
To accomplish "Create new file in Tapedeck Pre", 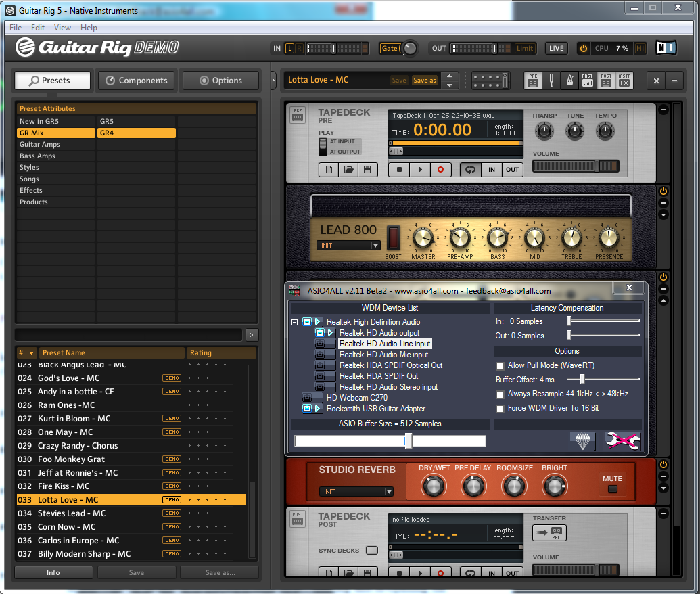I will (329, 170).
